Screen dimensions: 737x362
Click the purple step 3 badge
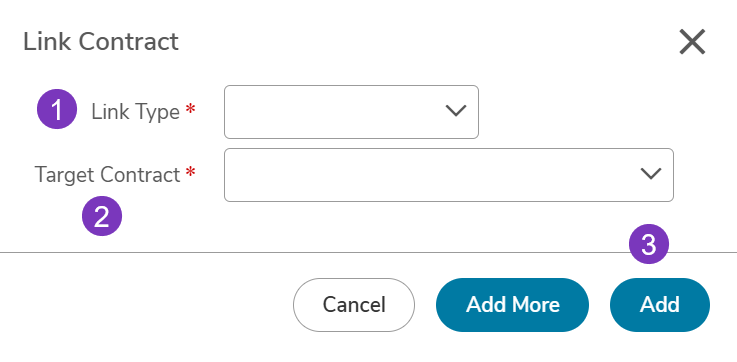tap(649, 244)
